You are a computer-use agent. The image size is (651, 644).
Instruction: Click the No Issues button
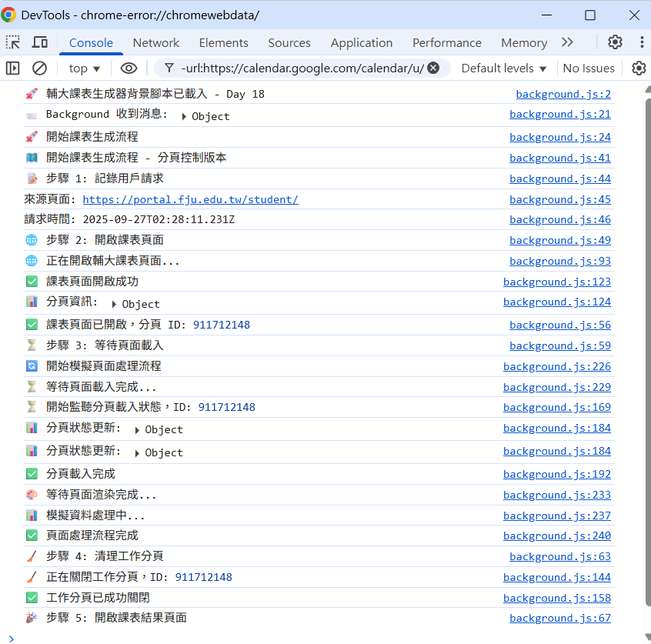[x=589, y=68]
